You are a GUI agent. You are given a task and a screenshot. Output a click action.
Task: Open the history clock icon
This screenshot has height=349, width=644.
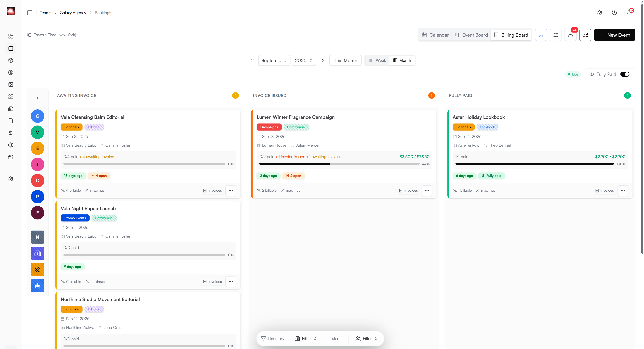[x=614, y=13]
